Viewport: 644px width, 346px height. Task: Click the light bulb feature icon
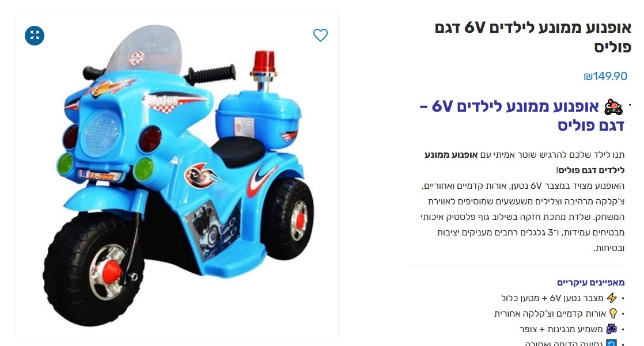point(613,314)
